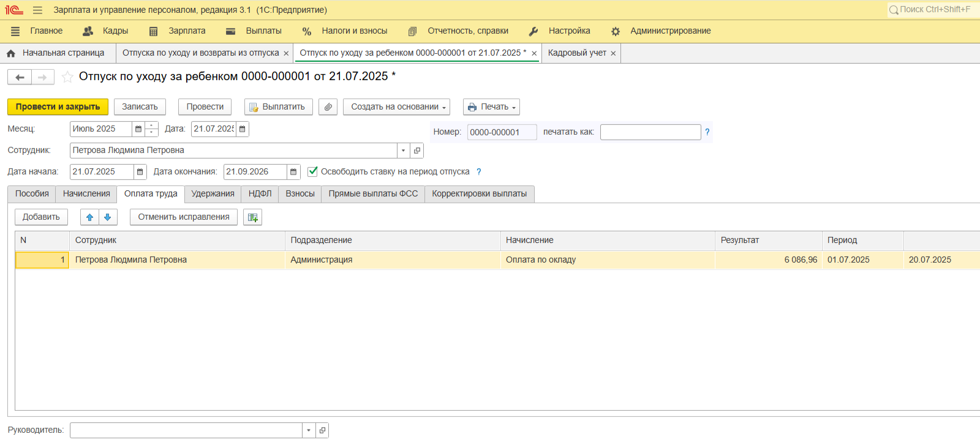Expand Печать dropdown menu
Viewport: 980px width, 442px height.
(491, 107)
